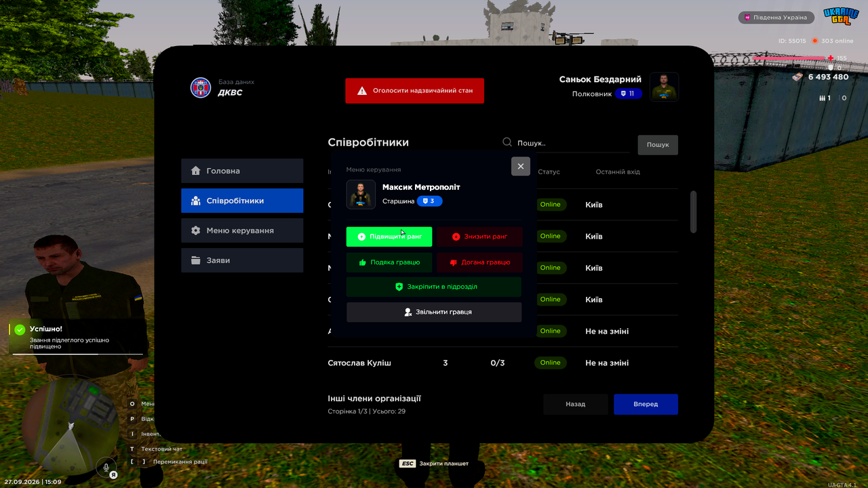The image size is (868, 488).
Task: Open Саньок Бездарний profile avatar
Action: coord(664,87)
